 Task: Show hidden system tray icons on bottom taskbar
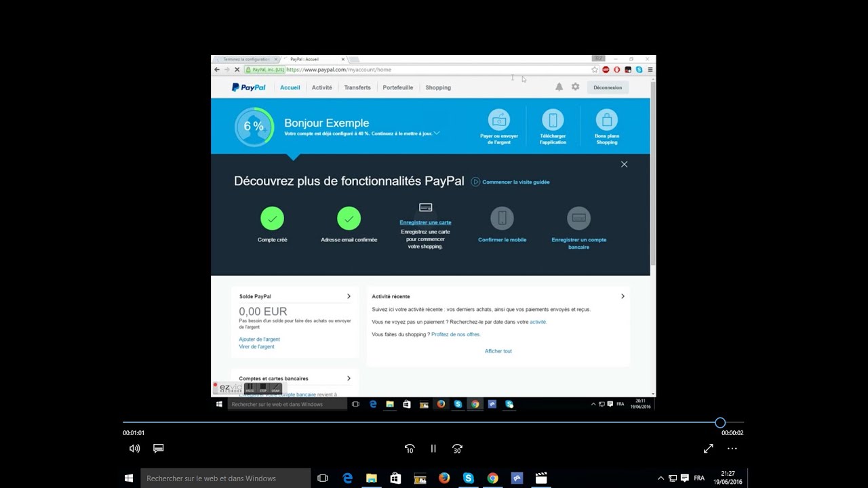click(660, 479)
